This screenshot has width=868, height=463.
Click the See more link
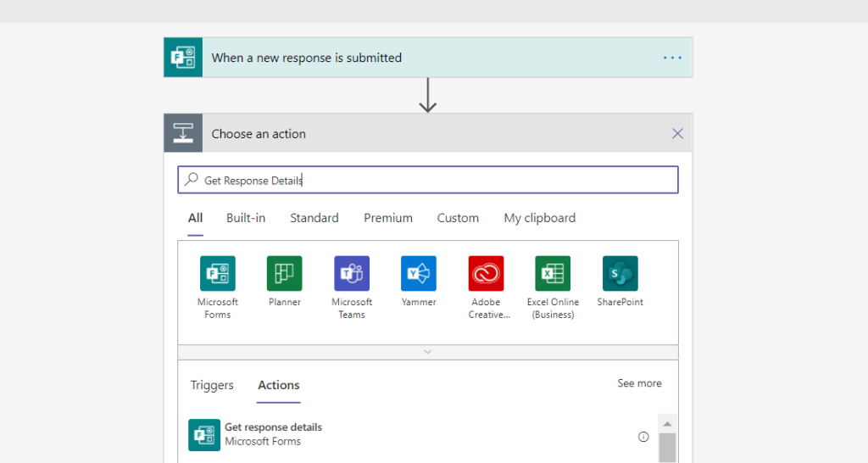click(639, 383)
